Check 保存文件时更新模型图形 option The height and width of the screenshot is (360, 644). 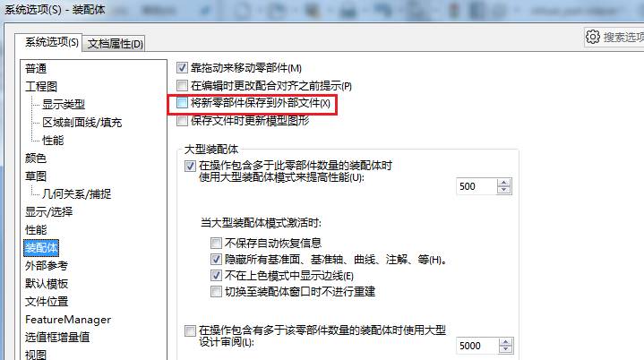pos(182,121)
